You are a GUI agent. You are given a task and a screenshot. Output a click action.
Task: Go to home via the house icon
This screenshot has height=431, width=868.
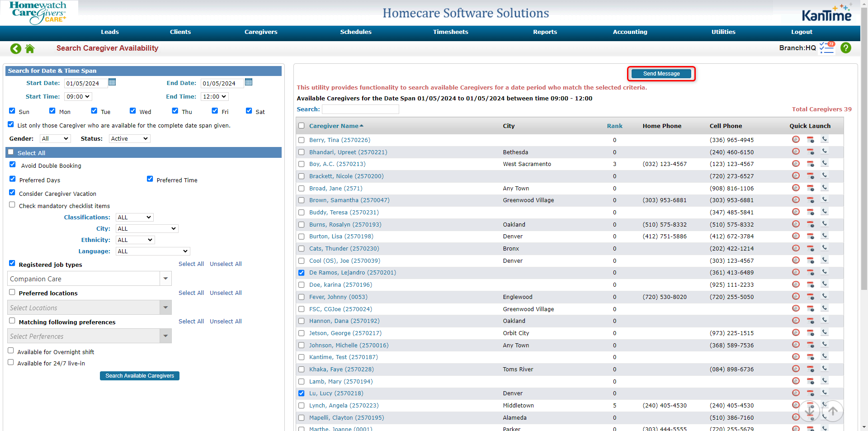point(30,48)
